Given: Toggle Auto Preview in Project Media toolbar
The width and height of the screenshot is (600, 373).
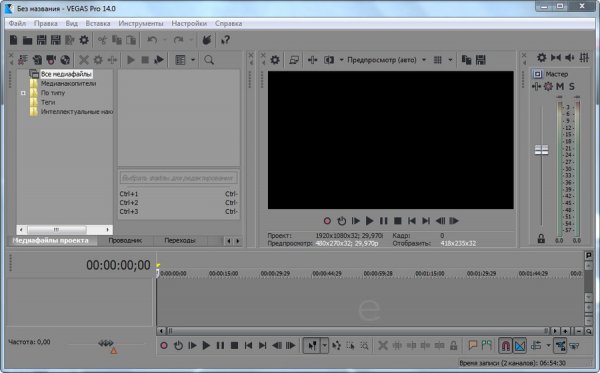Looking at the screenshot, I should coord(159,60).
